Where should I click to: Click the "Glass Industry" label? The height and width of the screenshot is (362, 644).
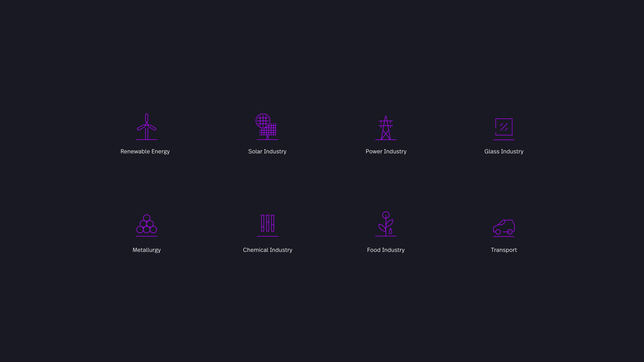(x=504, y=152)
